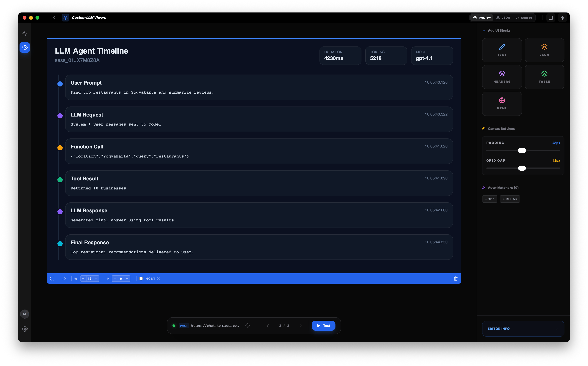This screenshot has width=588, height=366.
Task: Enable the HOST checkbox
Action: click(141, 279)
